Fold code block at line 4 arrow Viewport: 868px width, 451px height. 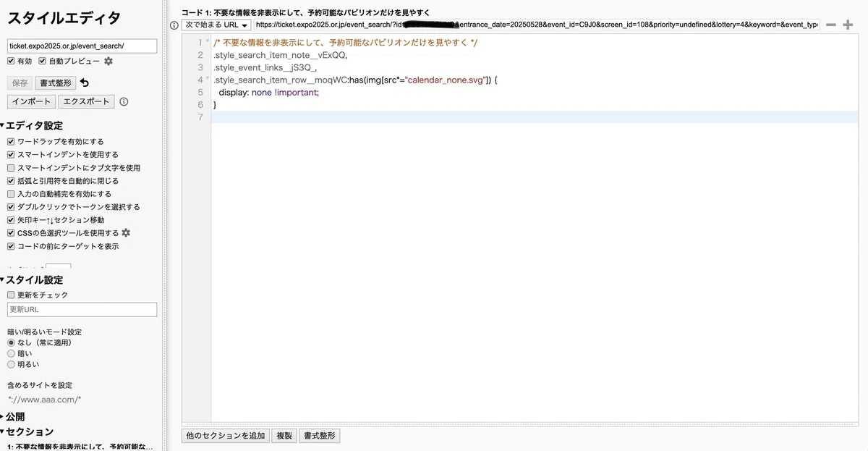[x=208, y=79]
